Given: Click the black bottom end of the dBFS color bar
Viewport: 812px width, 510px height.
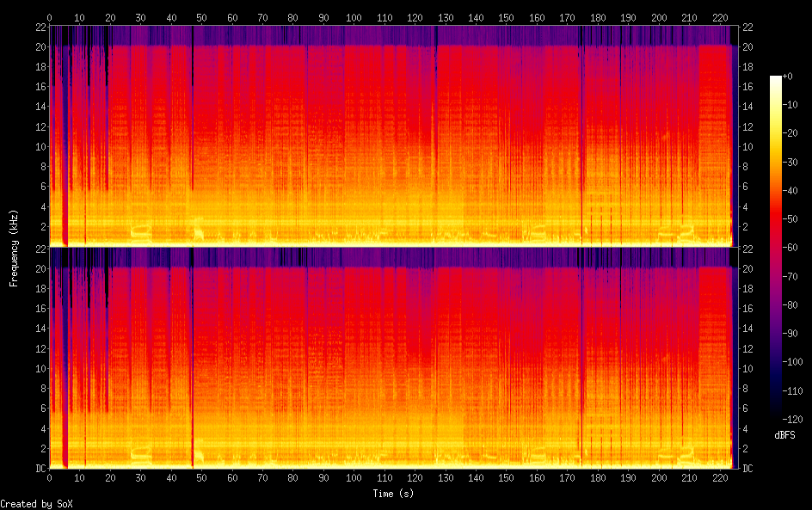Looking at the screenshot, I should tap(776, 417).
